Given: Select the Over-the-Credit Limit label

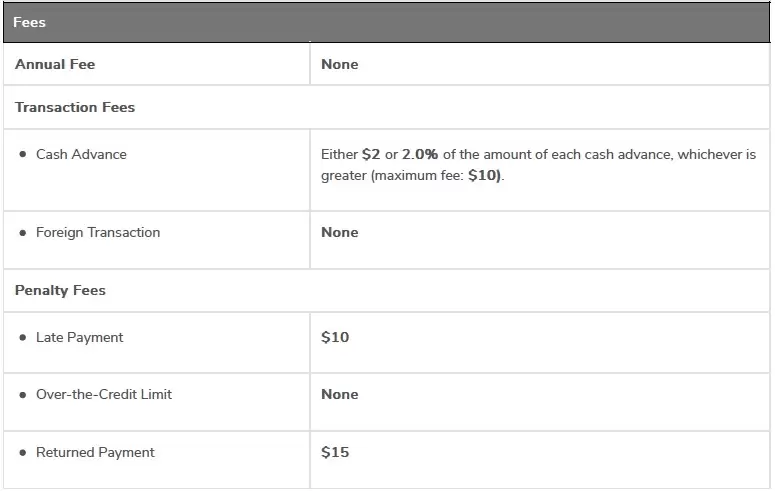Looking at the screenshot, I should 104,394.
